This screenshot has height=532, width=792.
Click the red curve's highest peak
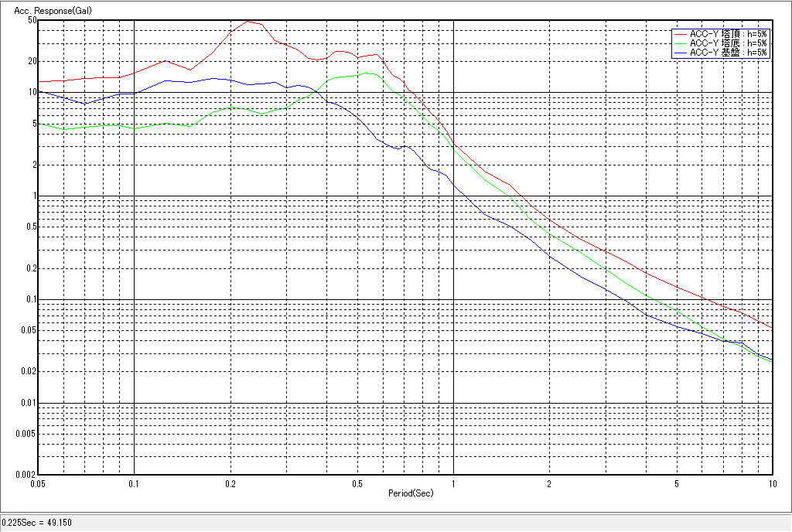pos(249,21)
